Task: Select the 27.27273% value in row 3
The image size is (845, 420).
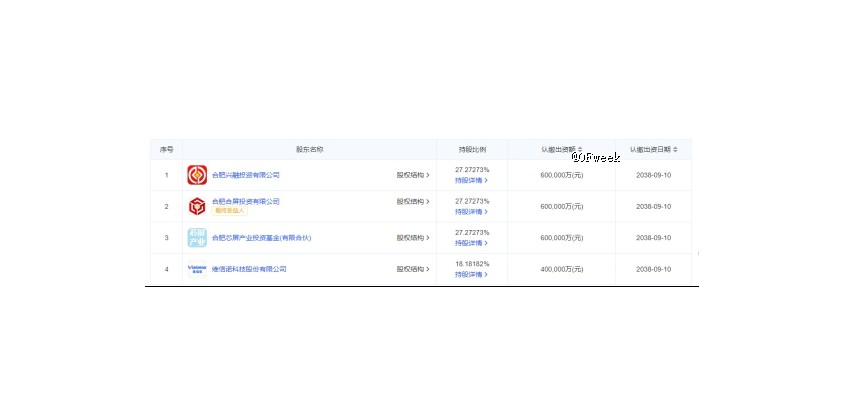Action: coord(472,232)
